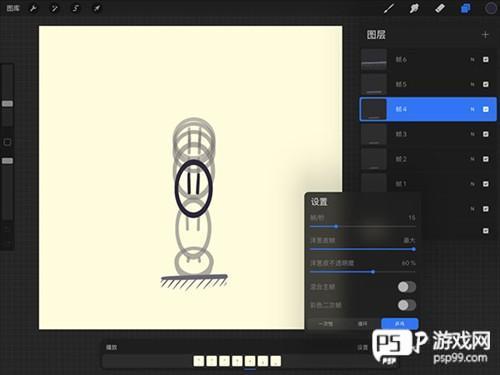Toggle visibility checkbox of layer 帧5

[x=486, y=84]
